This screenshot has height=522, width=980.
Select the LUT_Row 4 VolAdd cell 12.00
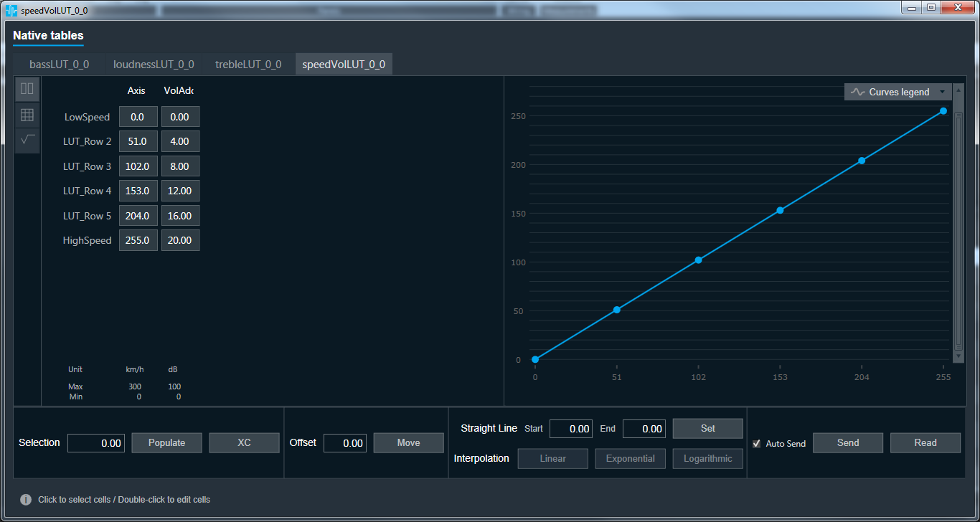click(181, 191)
